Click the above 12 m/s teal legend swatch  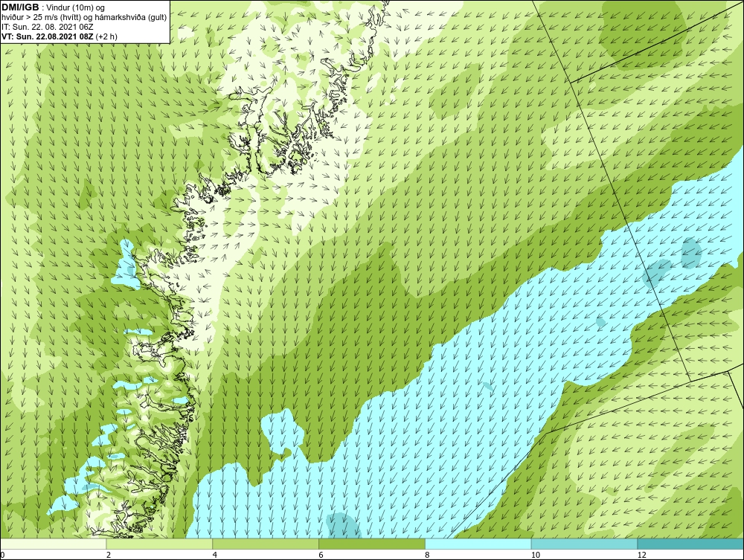[691, 544]
